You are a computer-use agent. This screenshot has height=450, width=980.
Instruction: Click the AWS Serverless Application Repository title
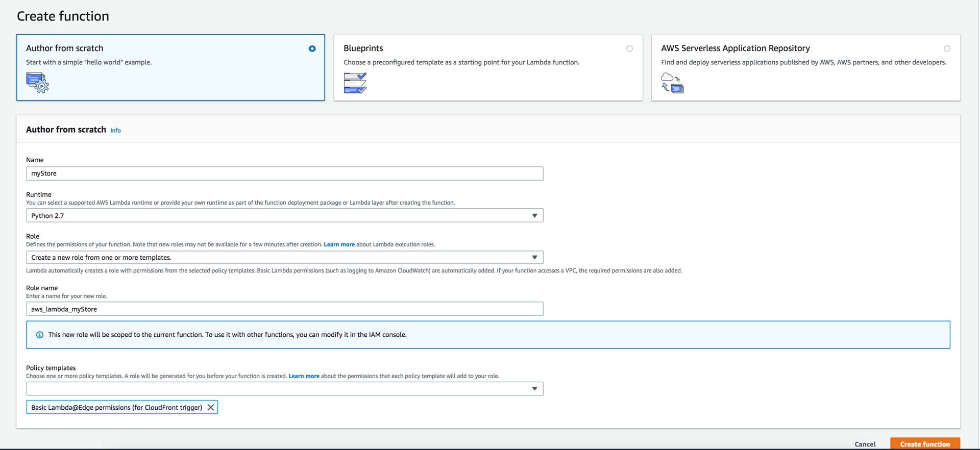735,48
